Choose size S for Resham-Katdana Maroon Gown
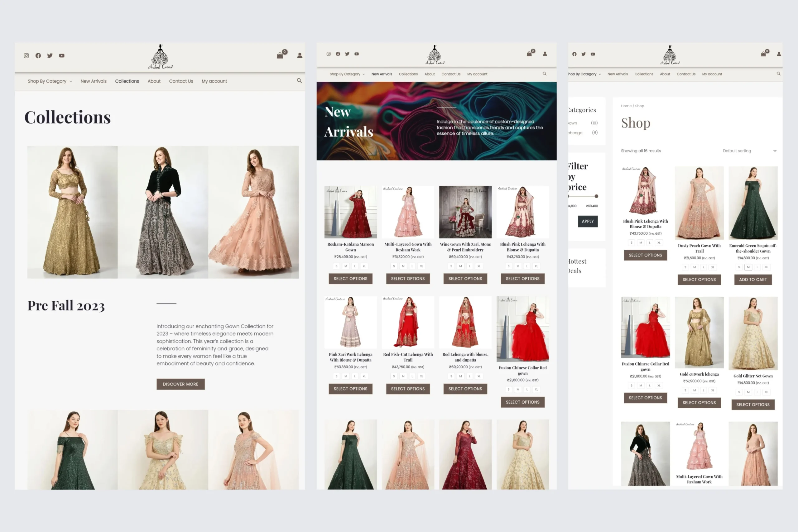Screen dimensions: 798x532 336,266
